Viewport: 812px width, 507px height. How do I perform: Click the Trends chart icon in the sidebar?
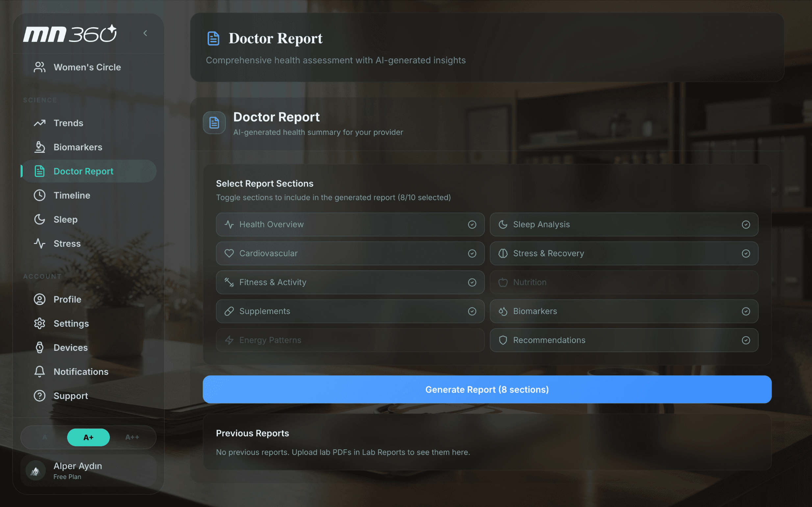click(x=39, y=123)
